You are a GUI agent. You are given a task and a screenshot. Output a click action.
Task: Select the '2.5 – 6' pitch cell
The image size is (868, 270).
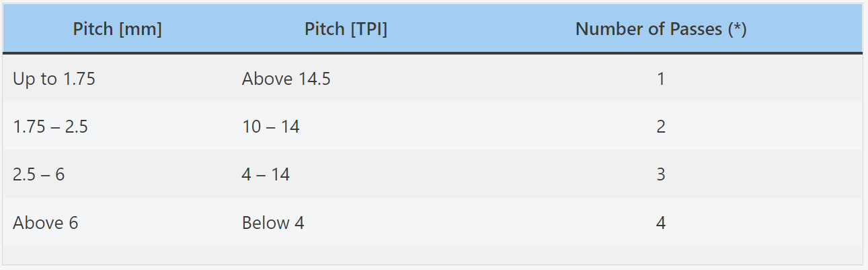[x=38, y=174]
